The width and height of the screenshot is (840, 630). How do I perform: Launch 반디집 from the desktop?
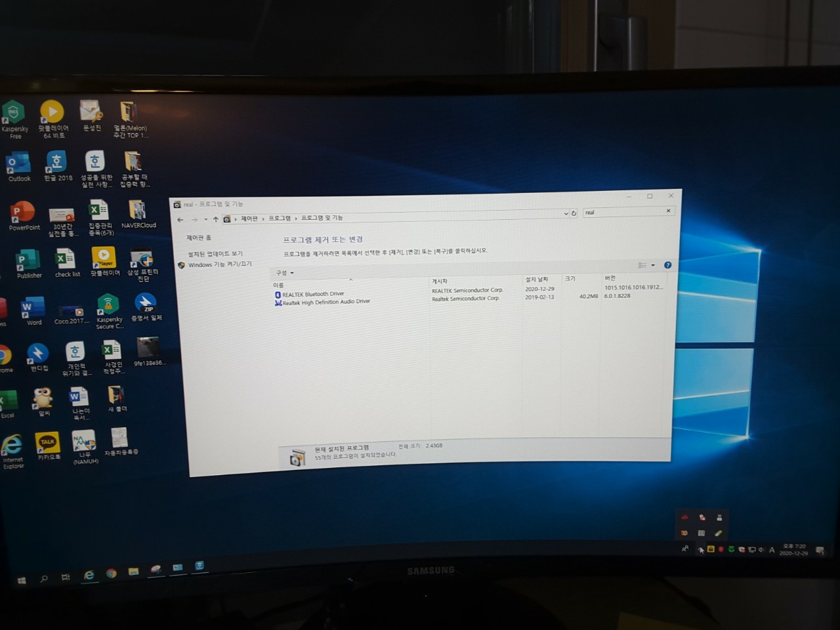pos(38,358)
